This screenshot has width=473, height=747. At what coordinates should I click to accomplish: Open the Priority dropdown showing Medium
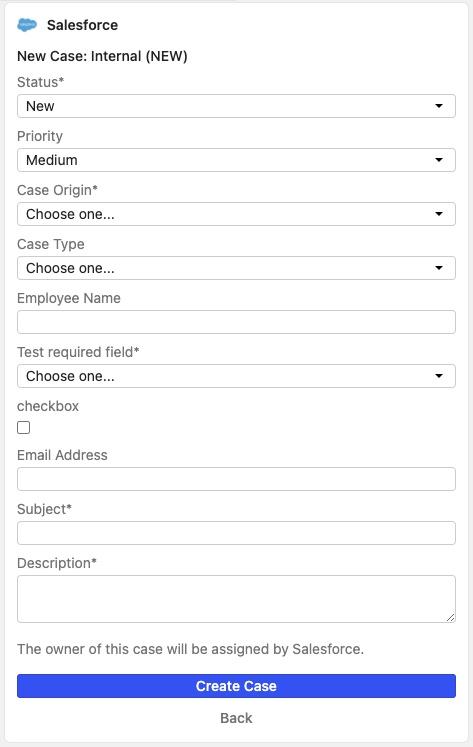point(236,160)
